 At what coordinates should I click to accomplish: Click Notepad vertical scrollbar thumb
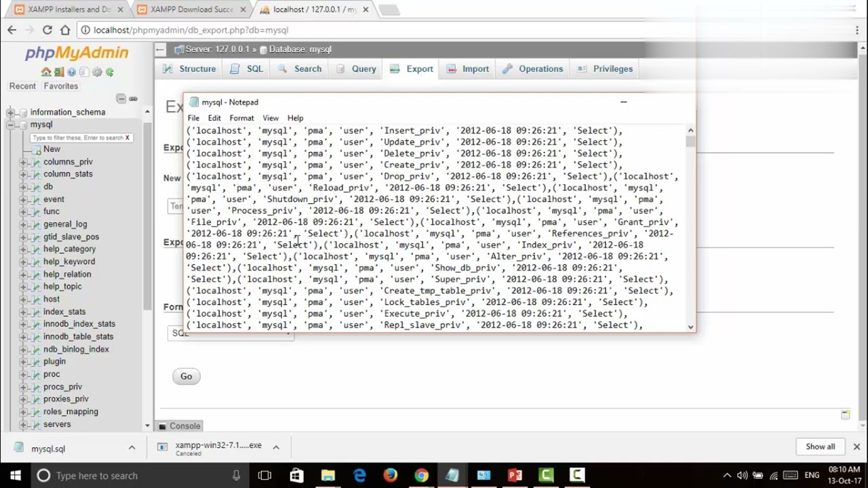coord(690,140)
